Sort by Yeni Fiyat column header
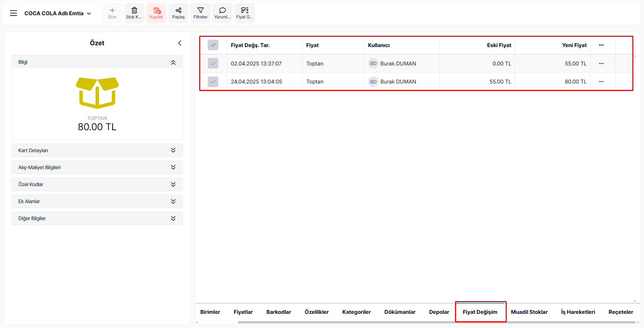 coord(574,45)
